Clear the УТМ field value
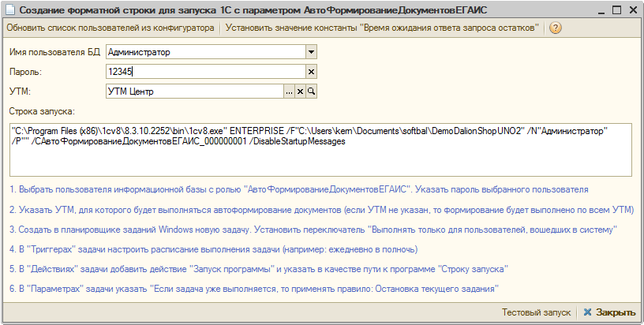The image size is (644, 325). pos(300,92)
